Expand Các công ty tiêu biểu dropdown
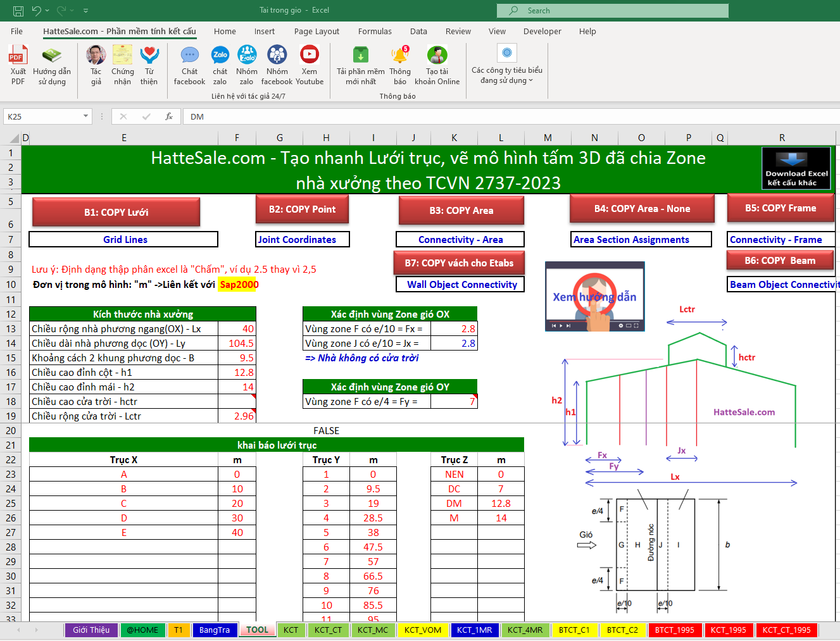Screen dimensions: 840x641 [507, 65]
